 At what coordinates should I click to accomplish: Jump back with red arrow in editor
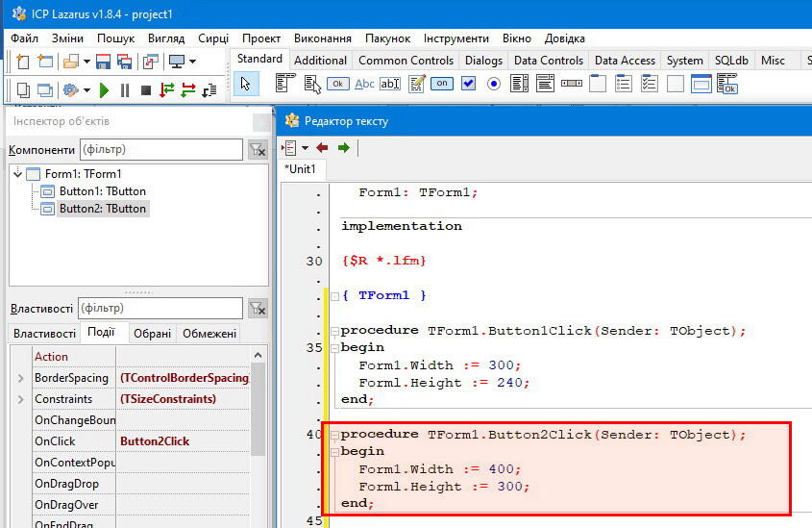tap(322, 148)
